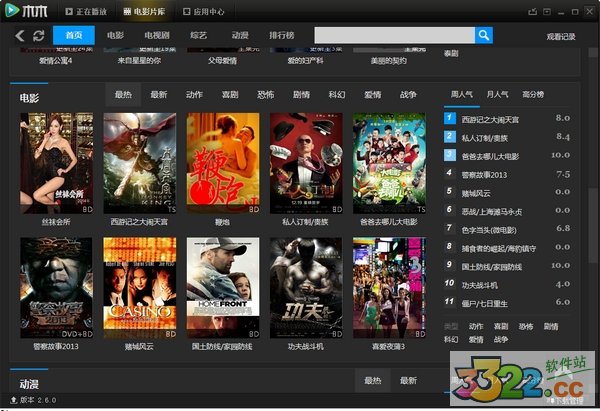Open the 丝袜会所 poster

tap(56, 163)
